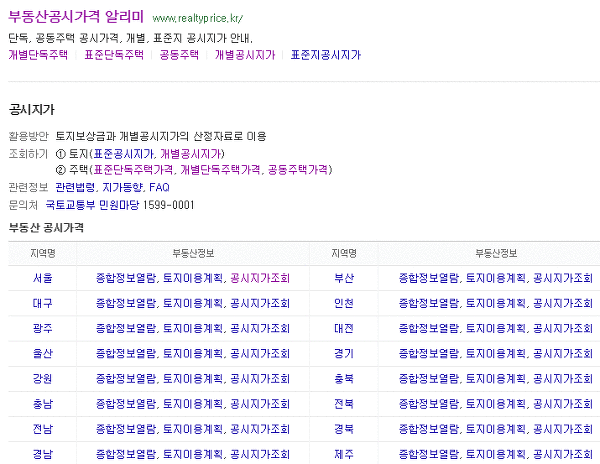
Task: Select the 서울 region link
Action: pyautogui.click(x=42, y=278)
